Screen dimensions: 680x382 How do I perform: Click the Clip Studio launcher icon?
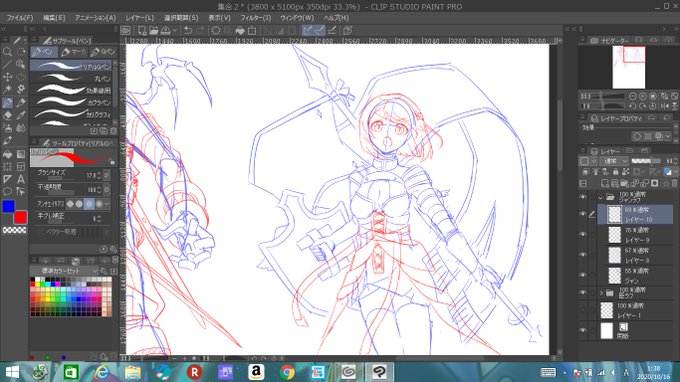[125, 30]
